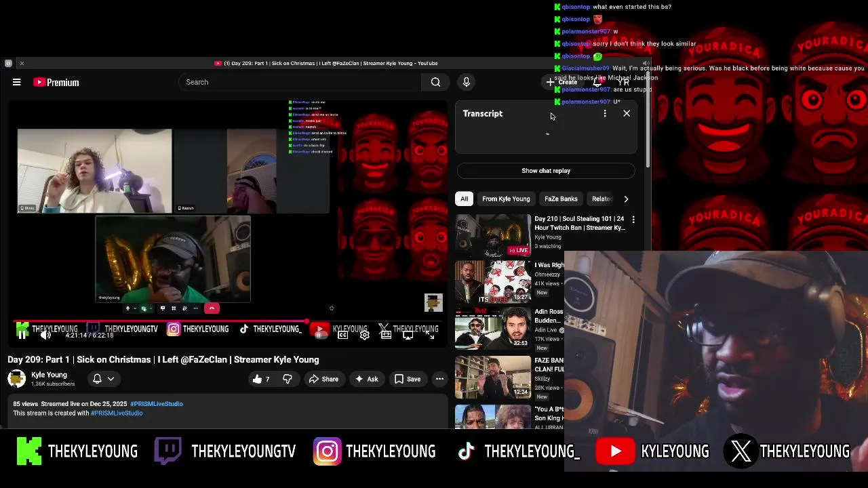
Task: Open the notifications bell in the header
Action: [x=597, y=82]
